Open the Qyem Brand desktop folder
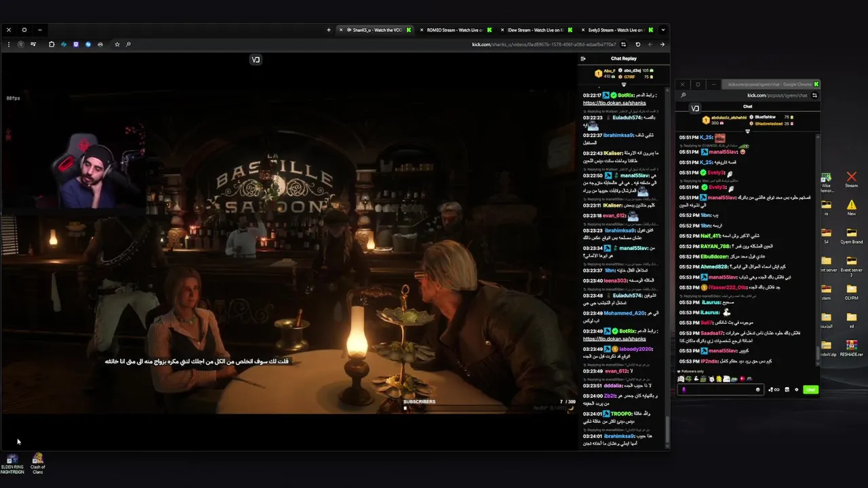This screenshot has height=488, width=868. pyautogui.click(x=851, y=237)
